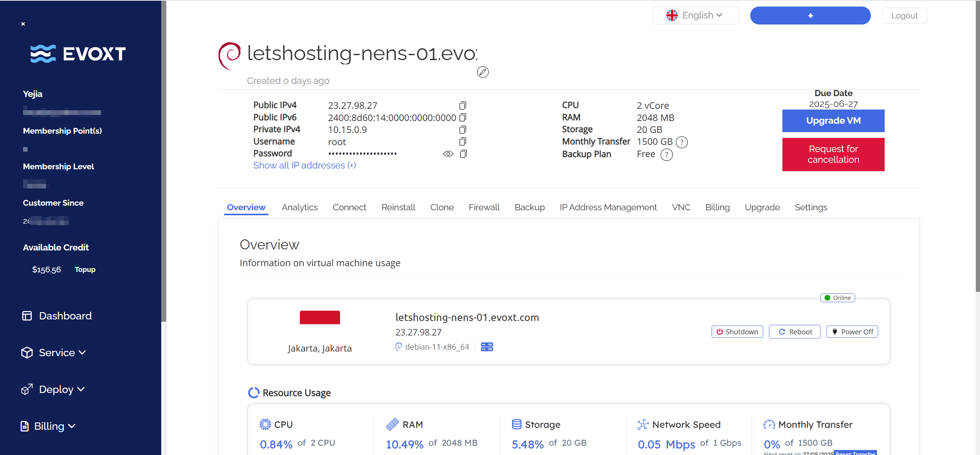This screenshot has height=455, width=980.
Task: Open the Clone tab
Action: pos(442,207)
